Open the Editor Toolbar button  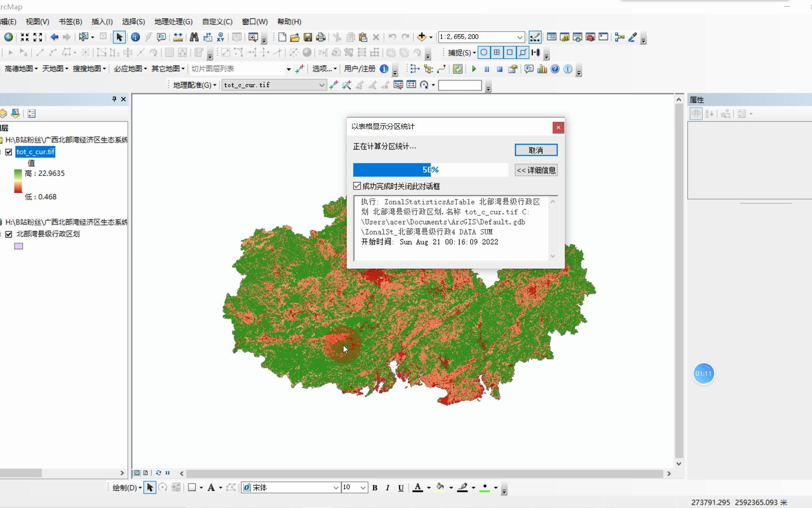tap(535, 37)
